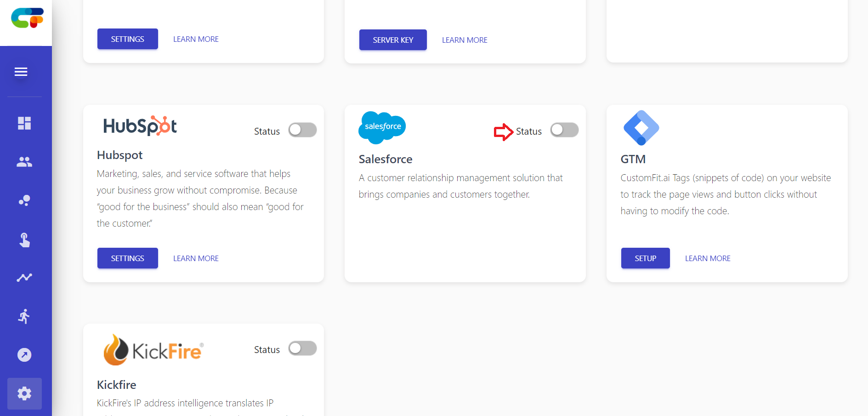Open LEARN MORE next to SERVER KEY
Viewport: 868px width, 416px height.
click(x=465, y=40)
